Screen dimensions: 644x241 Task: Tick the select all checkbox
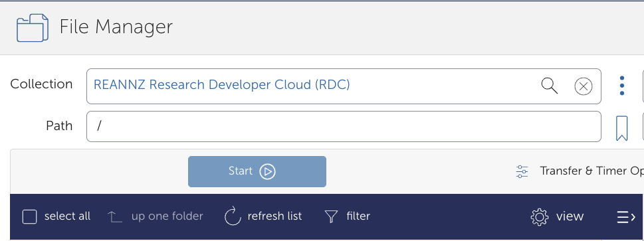tap(29, 216)
